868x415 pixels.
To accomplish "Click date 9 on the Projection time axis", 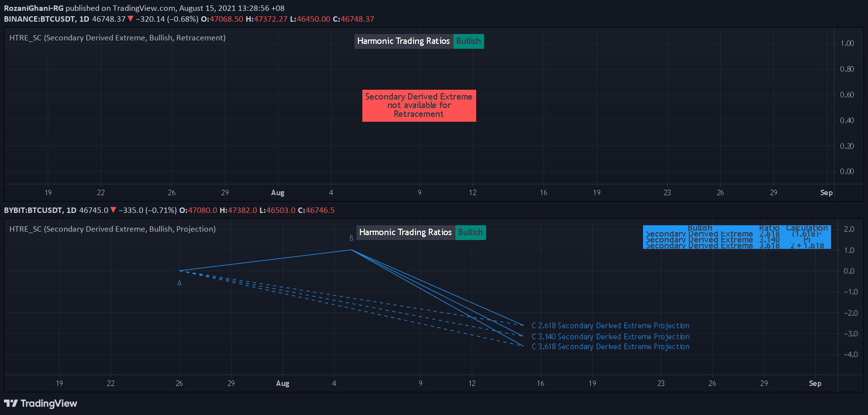I will pos(420,383).
